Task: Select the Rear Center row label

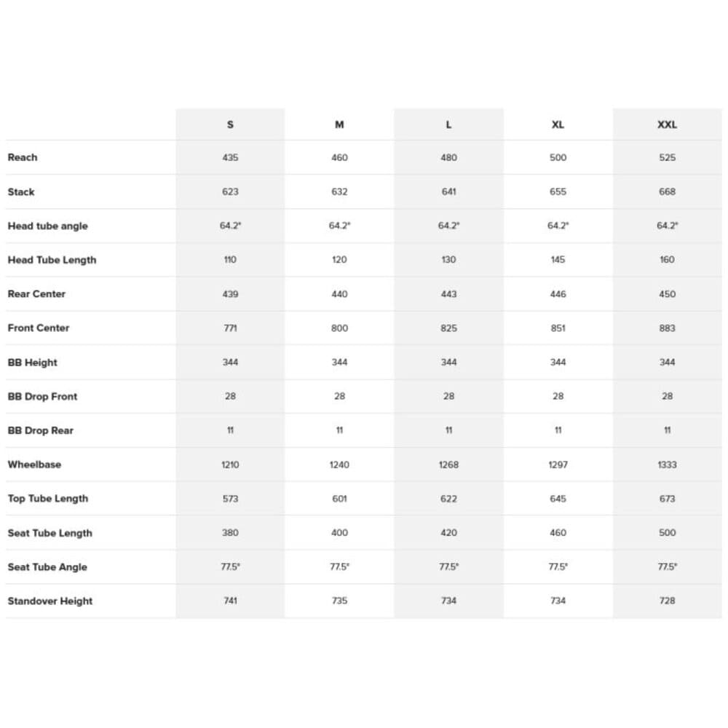Action: tap(36, 294)
